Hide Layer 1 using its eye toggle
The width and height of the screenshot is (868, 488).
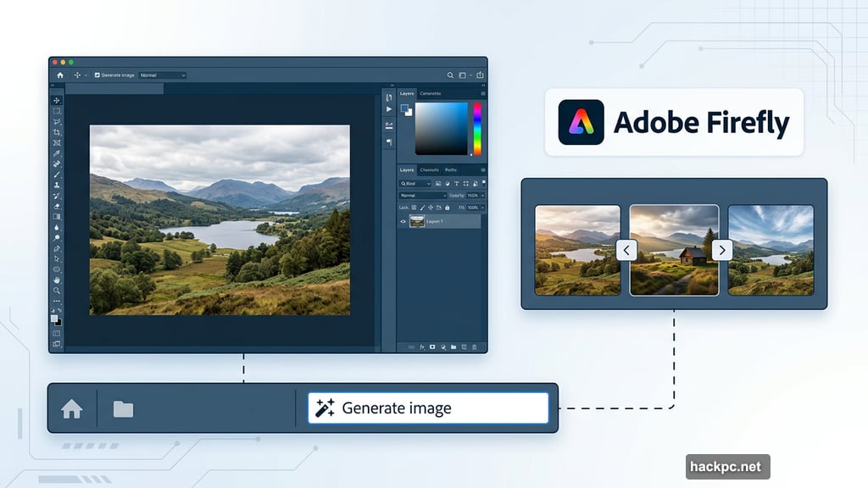(403, 221)
